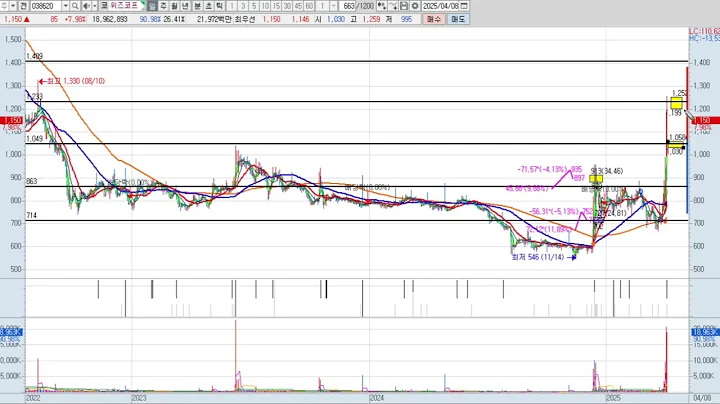Click the trading volume 18,962,893
This screenshot has width=720, height=404.
click(x=110, y=19)
